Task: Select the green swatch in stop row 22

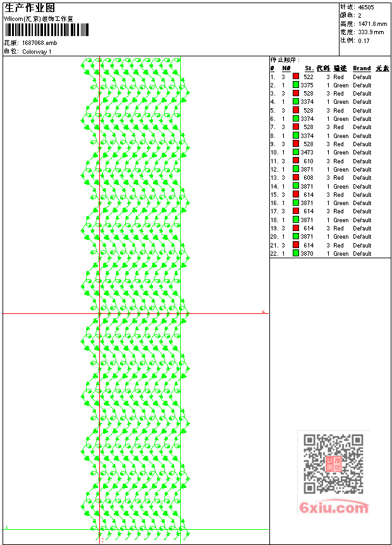Action: point(295,253)
